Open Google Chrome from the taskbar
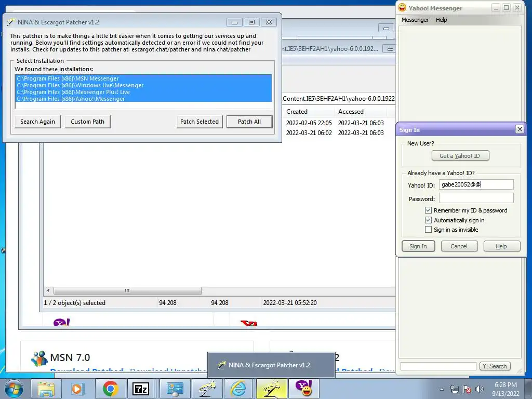 110,389
